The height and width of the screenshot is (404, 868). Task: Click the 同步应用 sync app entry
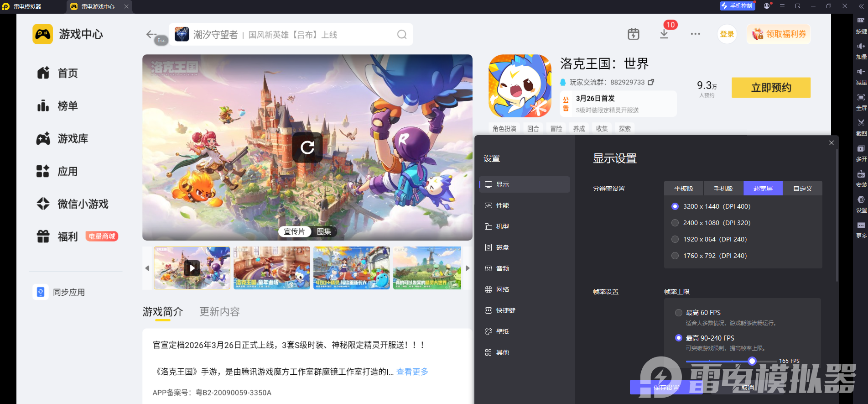tap(59, 292)
